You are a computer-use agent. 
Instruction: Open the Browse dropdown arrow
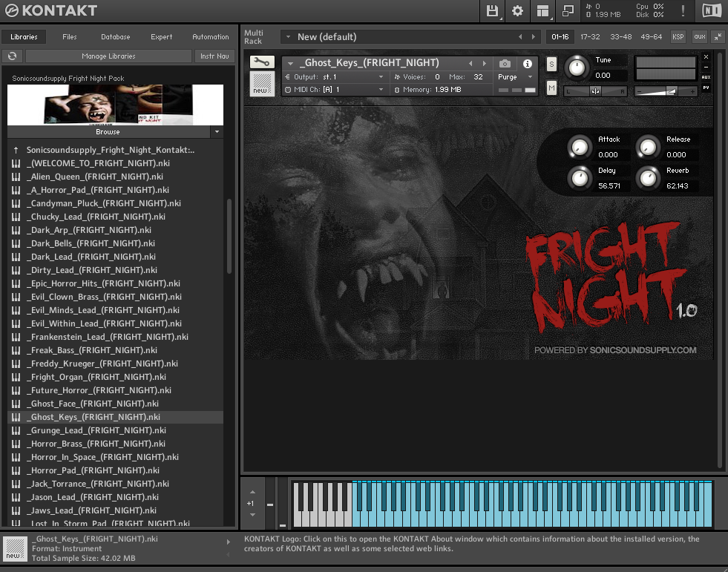click(x=217, y=132)
